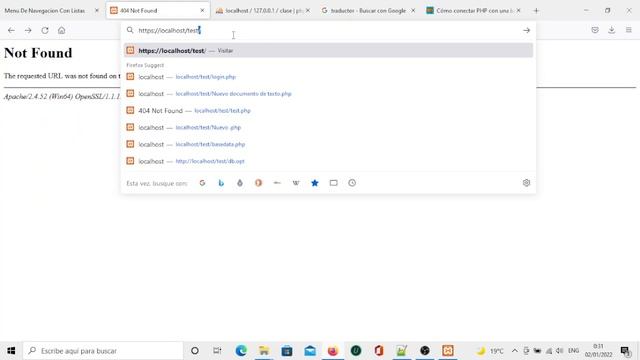Open File Explorer from taskbar
Screen dimensions: 640x360
click(264, 351)
